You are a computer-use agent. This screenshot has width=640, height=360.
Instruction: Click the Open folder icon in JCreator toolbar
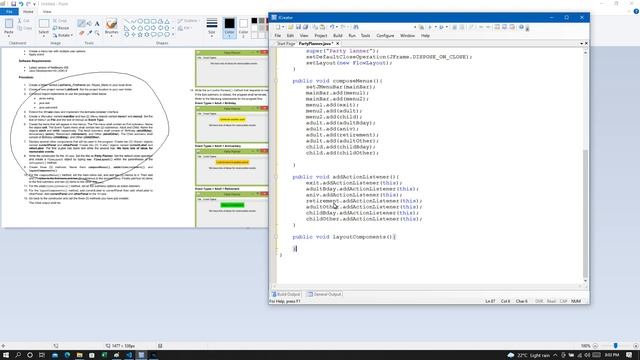coord(291,27)
